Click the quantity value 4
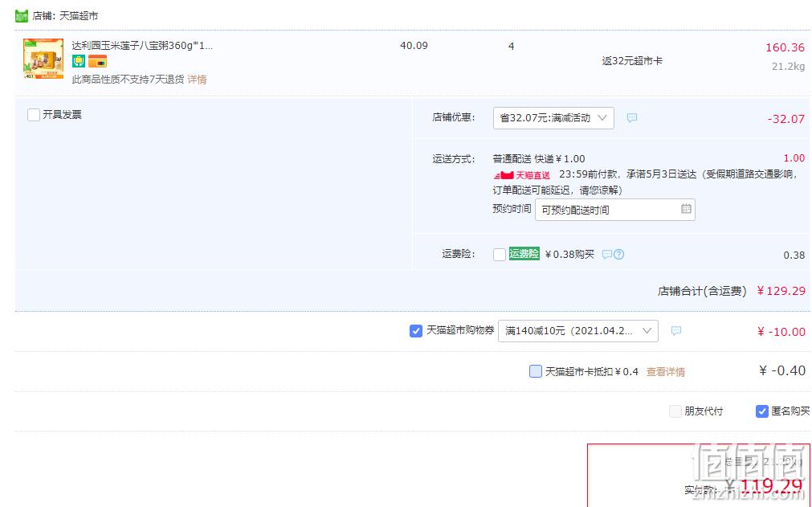812x507 pixels. tap(511, 46)
